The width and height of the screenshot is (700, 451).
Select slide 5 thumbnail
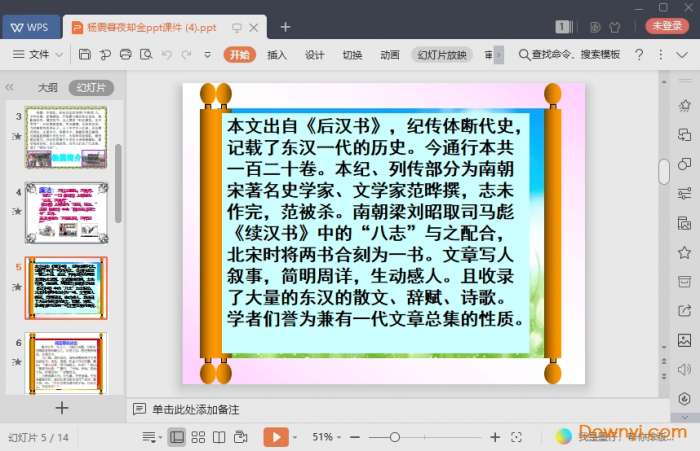[x=66, y=288]
